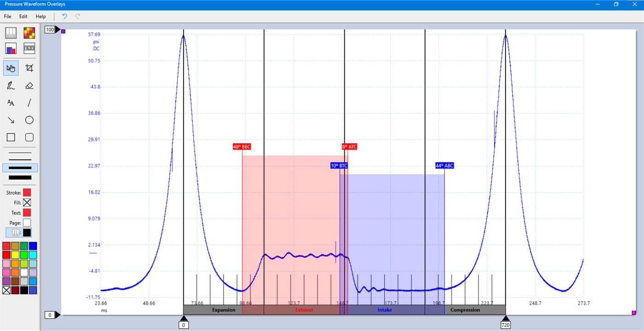
Task: Select the rounded rectangle tool
Action: [29, 137]
